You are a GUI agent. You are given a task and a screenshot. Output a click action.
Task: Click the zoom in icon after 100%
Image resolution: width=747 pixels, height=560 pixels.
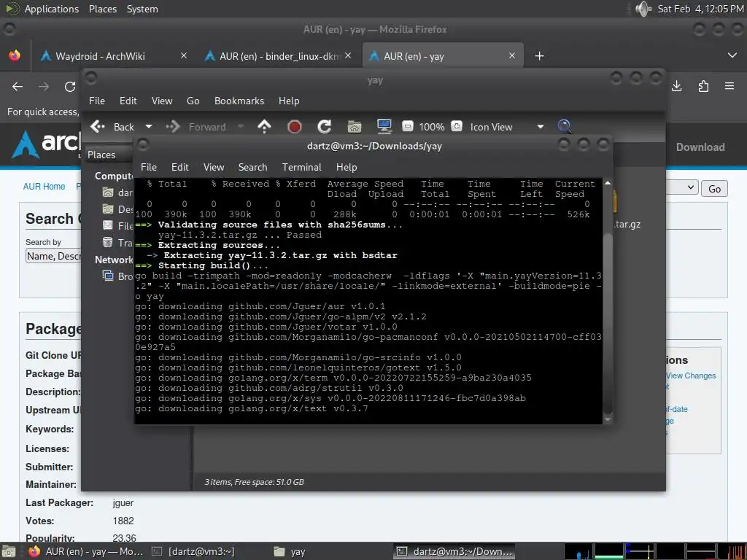click(x=457, y=127)
